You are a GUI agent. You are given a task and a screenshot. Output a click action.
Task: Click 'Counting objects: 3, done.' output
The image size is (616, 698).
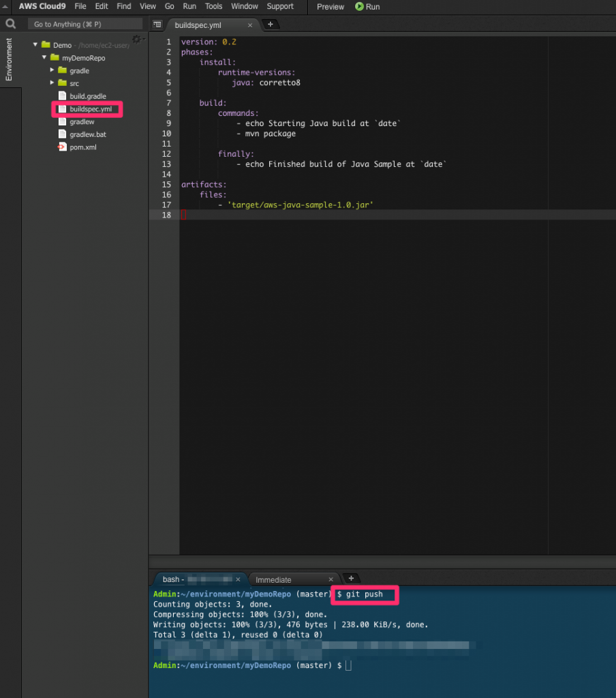(213, 604)
